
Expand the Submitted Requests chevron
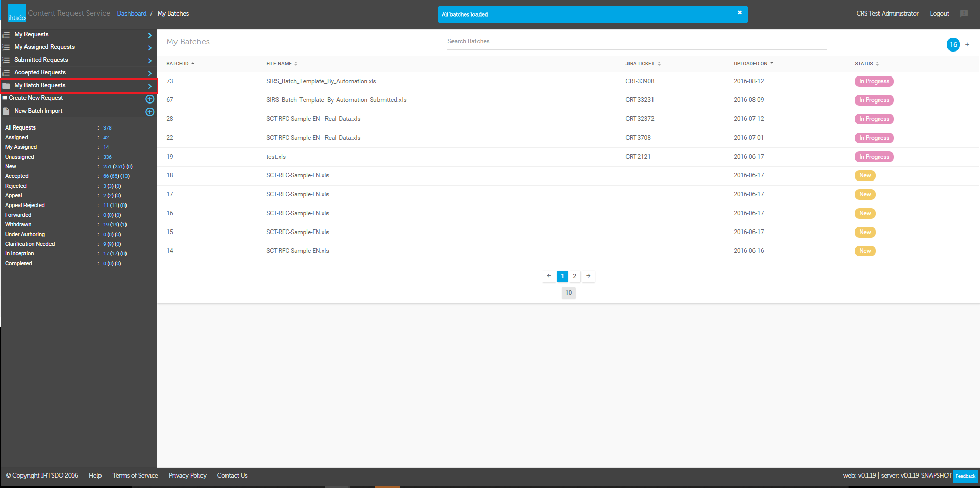click(x=150, y=61)
